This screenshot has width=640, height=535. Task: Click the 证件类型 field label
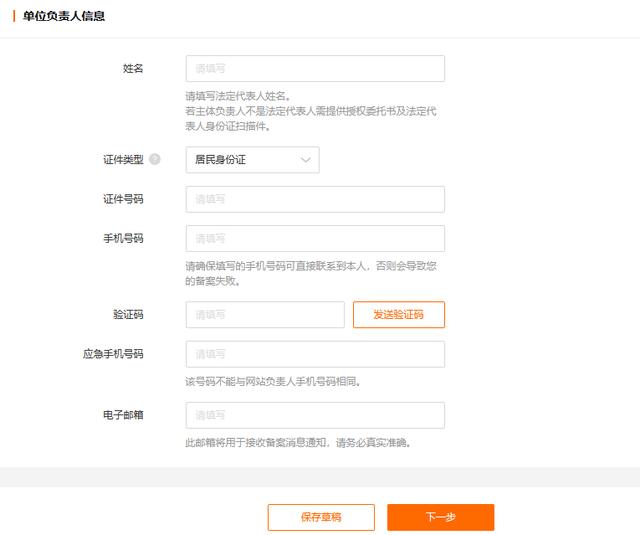pos(123,160)
